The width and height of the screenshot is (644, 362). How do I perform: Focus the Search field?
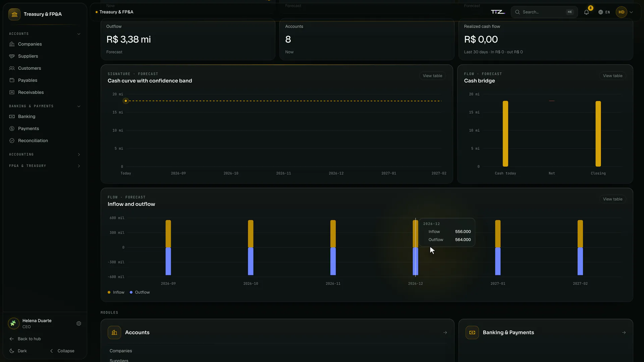pyautogui.click(x=544, y=12)
